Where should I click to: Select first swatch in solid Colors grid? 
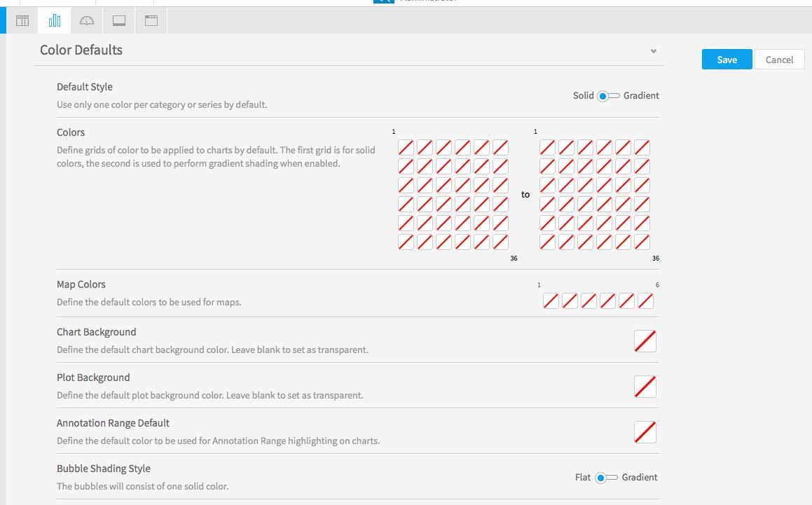coord(406,148)
